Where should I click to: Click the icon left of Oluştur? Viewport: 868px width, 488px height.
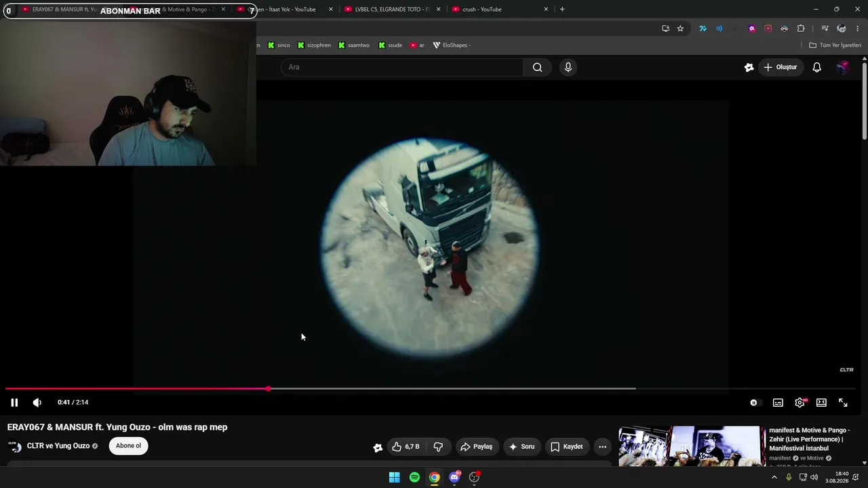(749, 67)
